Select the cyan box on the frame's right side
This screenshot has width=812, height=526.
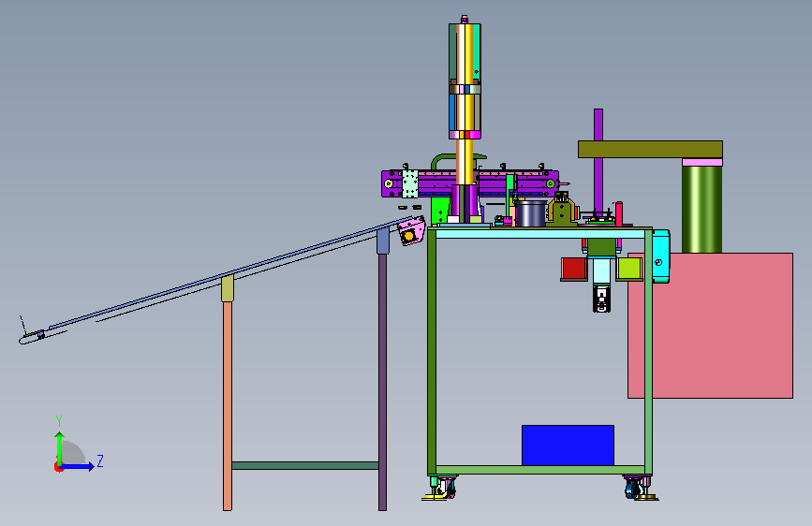660,256
